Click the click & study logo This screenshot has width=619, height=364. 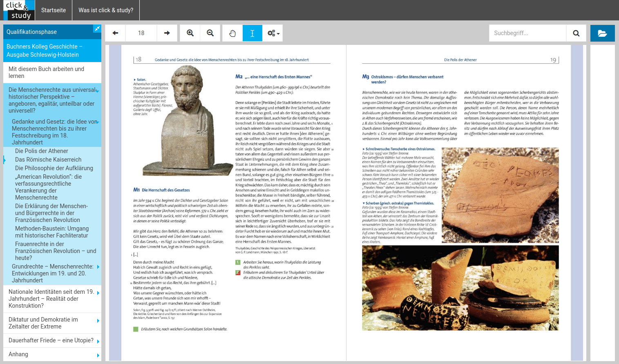coord(19,10)
